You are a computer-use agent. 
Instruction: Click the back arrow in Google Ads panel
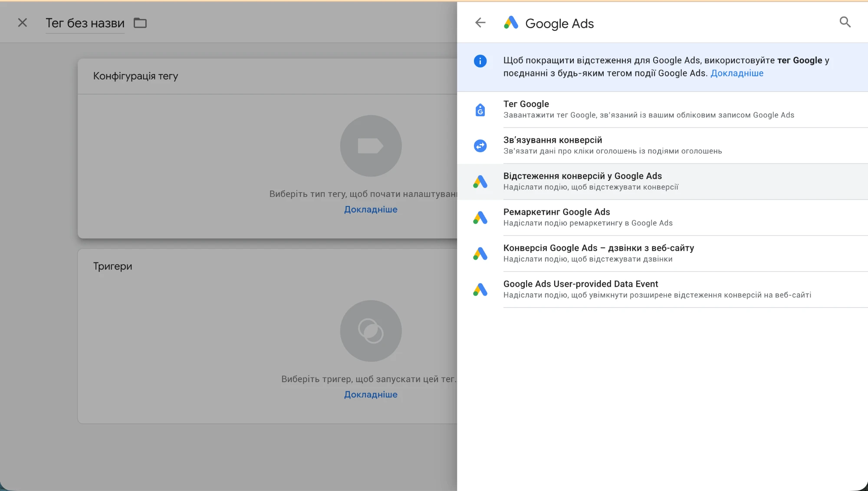click(480, 23)
